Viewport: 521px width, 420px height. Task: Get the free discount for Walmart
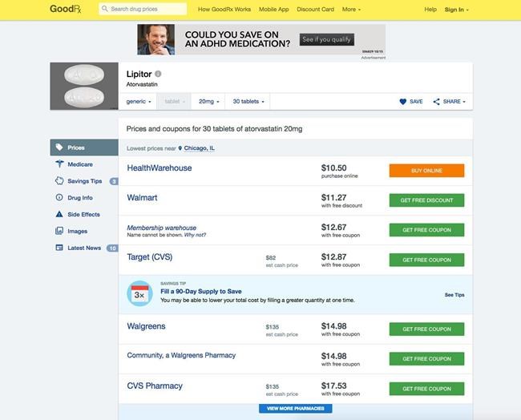click(x=426, y=200)
